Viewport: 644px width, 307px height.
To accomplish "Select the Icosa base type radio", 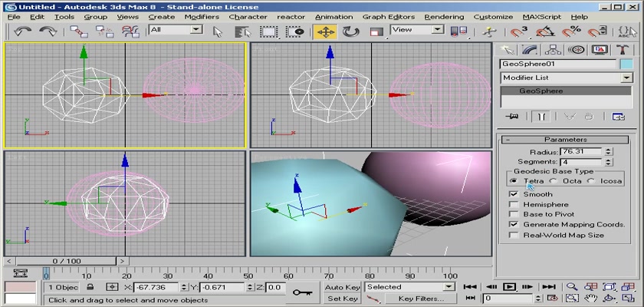I will [590, 181].
